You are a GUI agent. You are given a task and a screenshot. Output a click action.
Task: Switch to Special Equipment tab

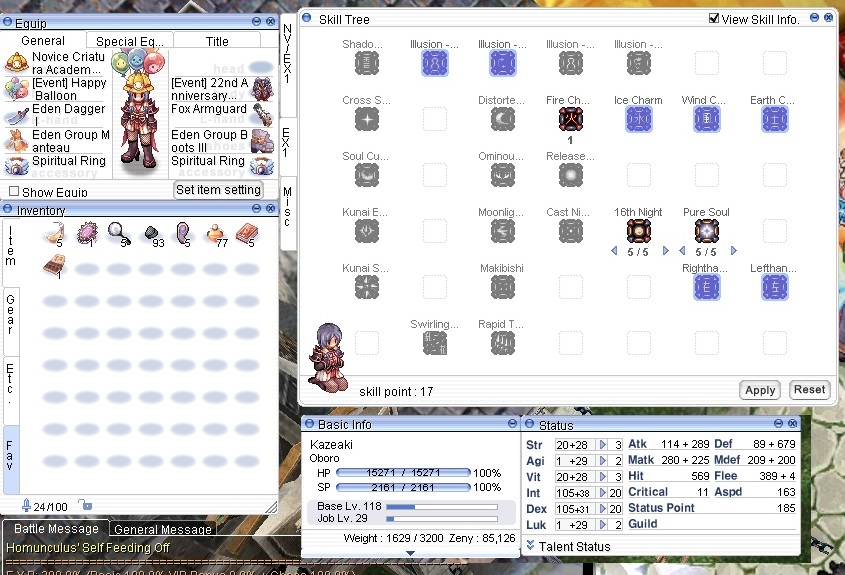tap(129, 41)
